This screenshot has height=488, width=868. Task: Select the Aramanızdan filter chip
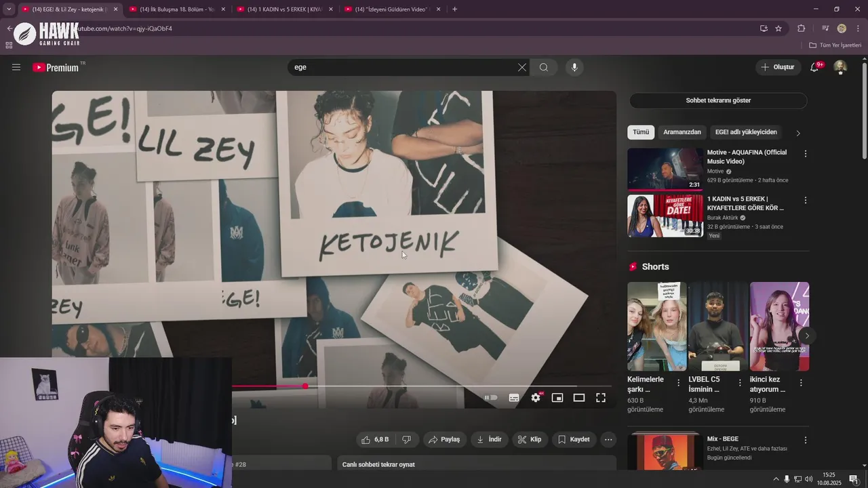[682, 132]
